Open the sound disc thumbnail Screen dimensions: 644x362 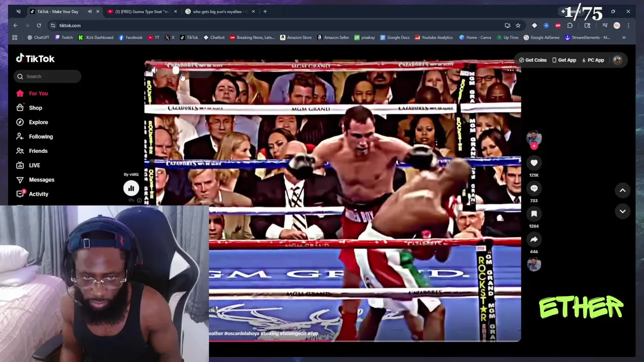pos(534,264)
